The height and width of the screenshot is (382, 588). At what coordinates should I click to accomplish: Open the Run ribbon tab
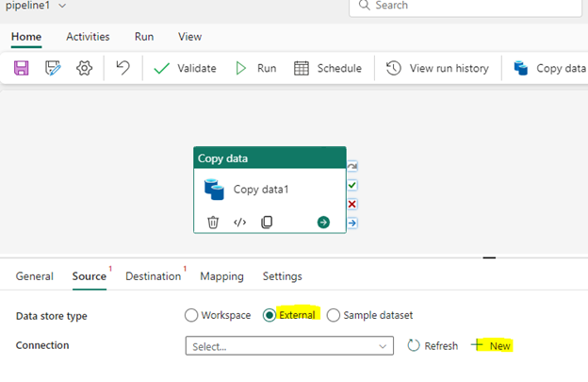click(x=144, y=37)
